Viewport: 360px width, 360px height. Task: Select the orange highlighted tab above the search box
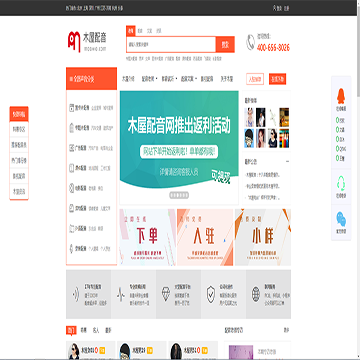[x=130, y=31]
